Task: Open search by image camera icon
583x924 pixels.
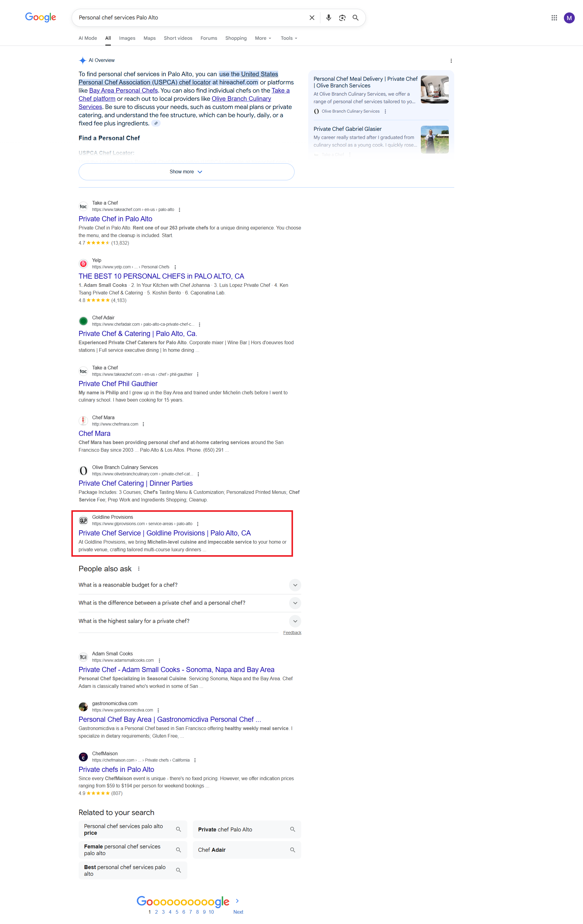Action: pyautogui.click(x=342, y=18)
